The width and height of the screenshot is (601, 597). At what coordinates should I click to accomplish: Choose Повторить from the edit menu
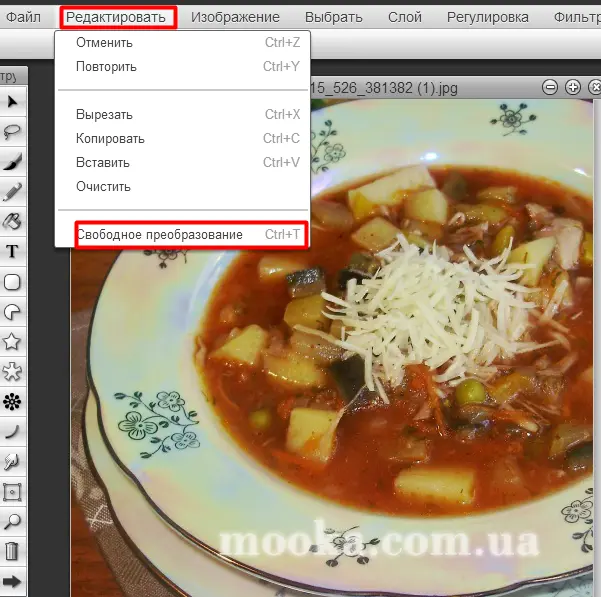click(182, 67)
